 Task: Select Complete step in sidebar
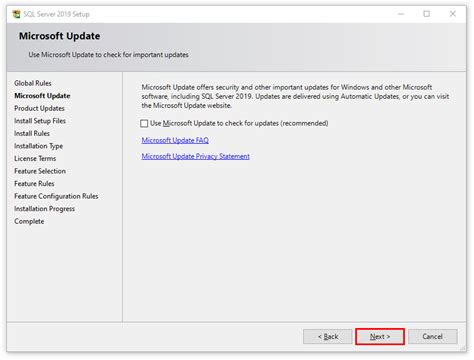tap(29, 221)
